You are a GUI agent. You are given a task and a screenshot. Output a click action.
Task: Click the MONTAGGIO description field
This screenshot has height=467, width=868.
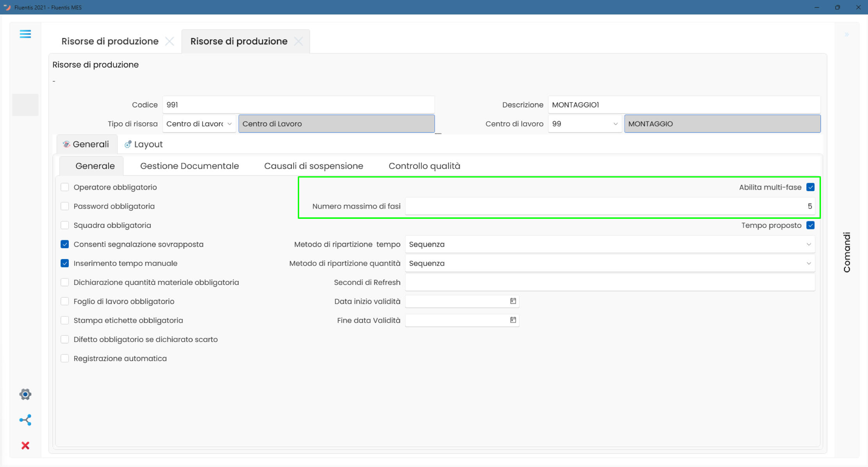point(722,124)
